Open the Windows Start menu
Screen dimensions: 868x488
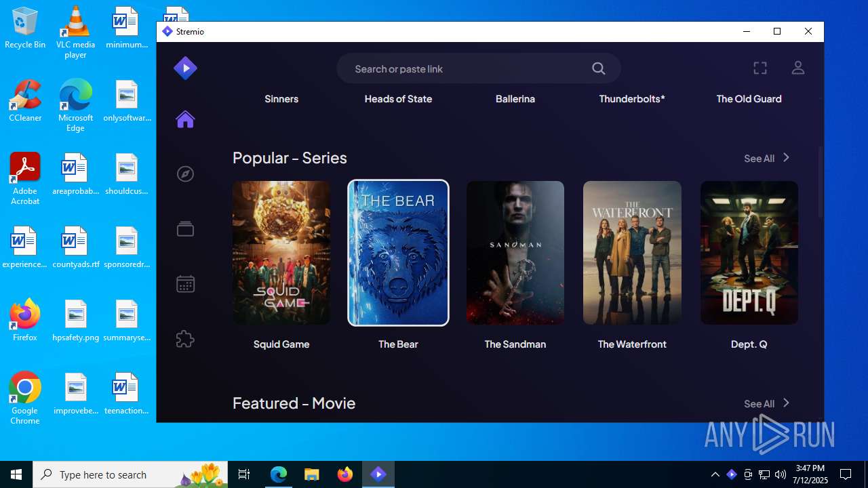coord(16,474)
